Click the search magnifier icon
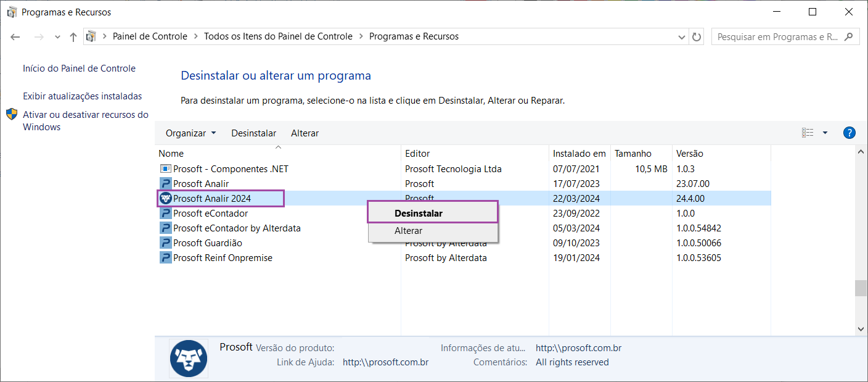868x382 pixels. (x=849, y=37)
